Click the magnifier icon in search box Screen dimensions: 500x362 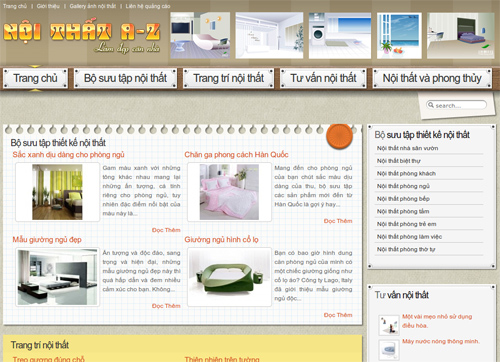(x=431, y=105)
